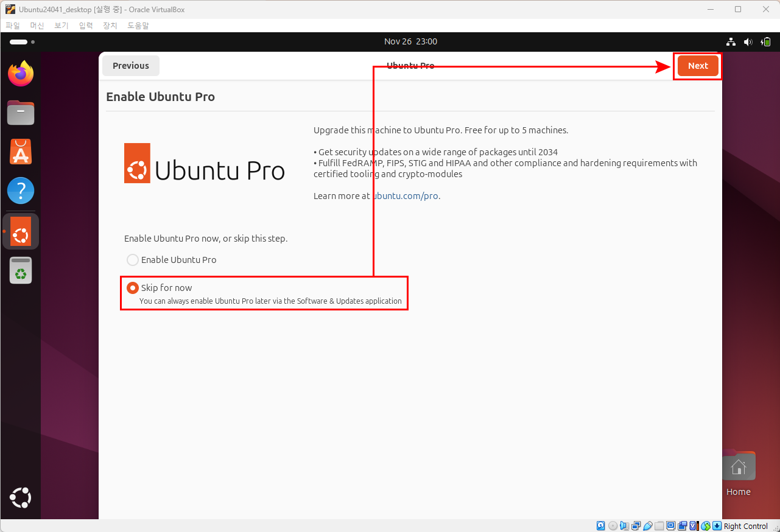Open the 머신 menu in VirtualBox
This screenshot has height=532, width=780.
[37, 26]
